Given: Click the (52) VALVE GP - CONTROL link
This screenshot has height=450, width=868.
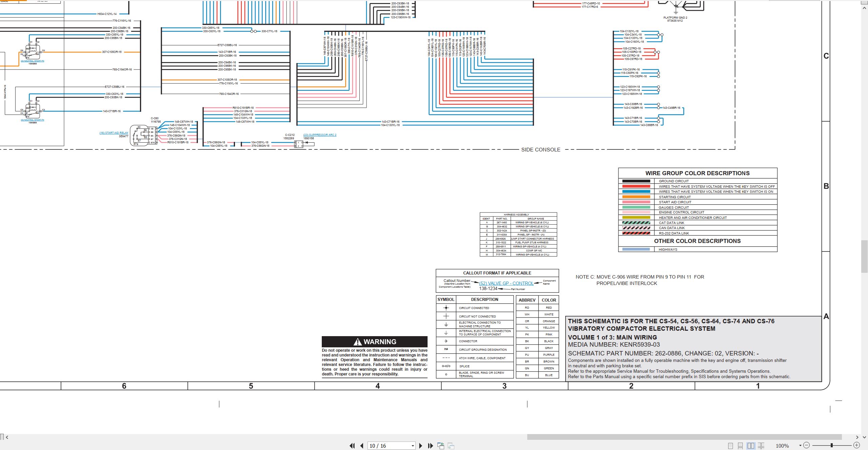Looking at the screenshot, I should tap(506, 283).
